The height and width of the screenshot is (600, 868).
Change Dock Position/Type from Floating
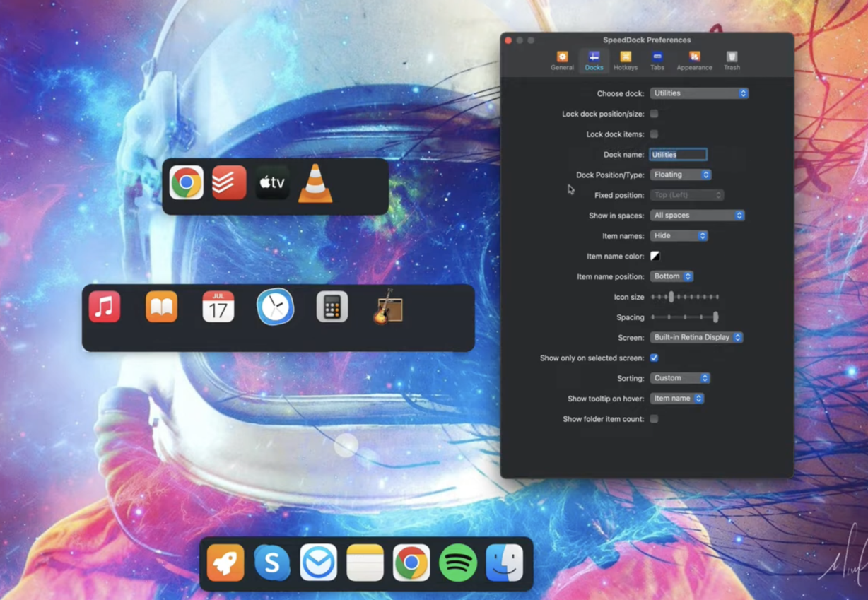point(681,175)
